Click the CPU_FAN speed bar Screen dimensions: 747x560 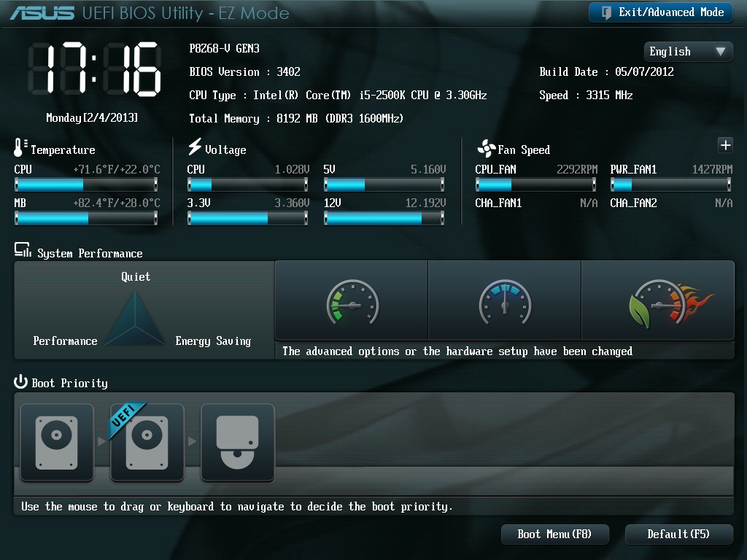point(536,184)
